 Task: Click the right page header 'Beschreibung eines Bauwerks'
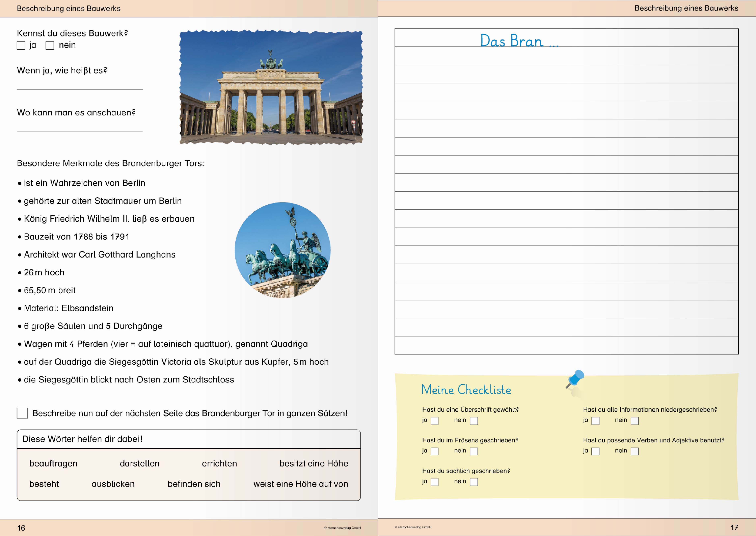(x=686, y=8)
